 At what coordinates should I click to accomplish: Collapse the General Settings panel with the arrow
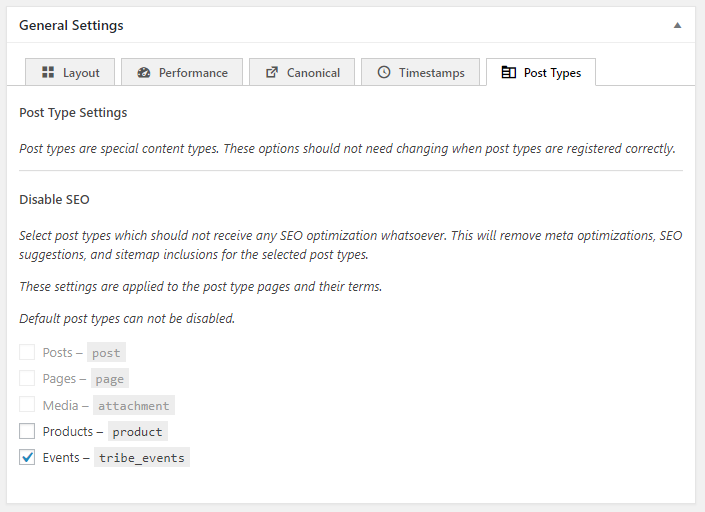pyautogui.click(x=677, y=25)
